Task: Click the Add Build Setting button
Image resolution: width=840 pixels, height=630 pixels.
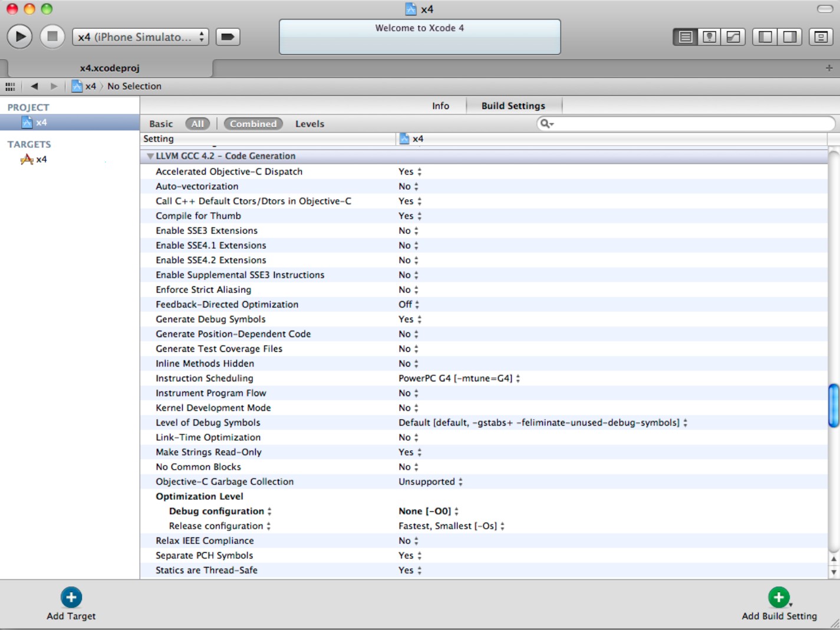Action: (x=779, y=604)
